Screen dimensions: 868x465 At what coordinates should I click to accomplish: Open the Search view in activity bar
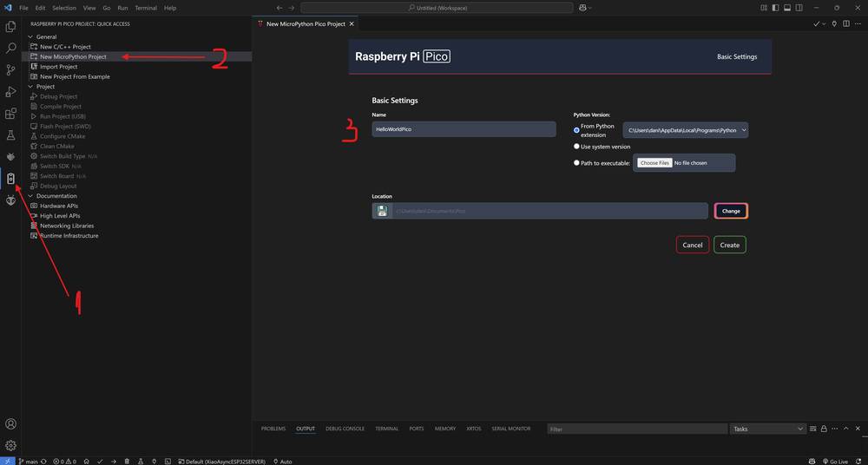pyautogui.click(x=10, y=49)
